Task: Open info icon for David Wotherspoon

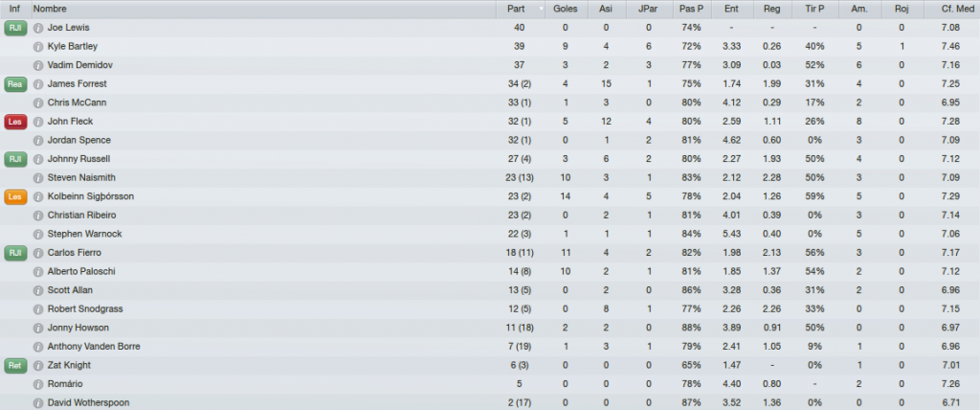Action: pyautogui.click(x=38, y=403)
